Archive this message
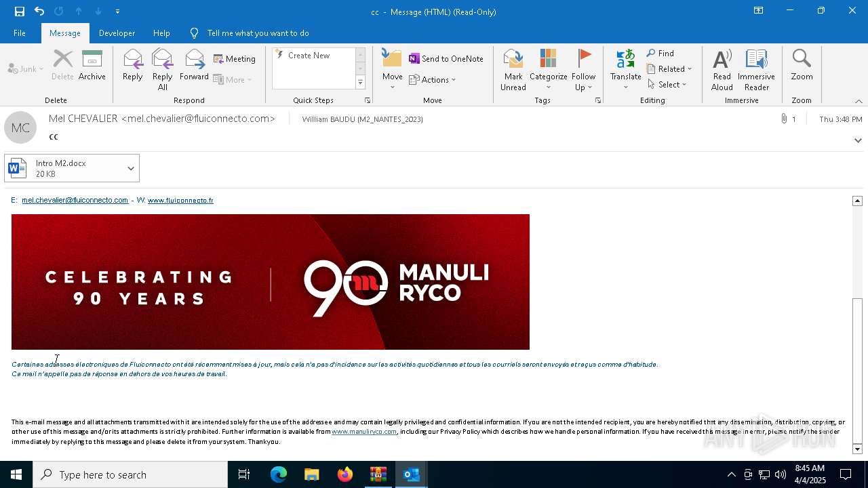The width and height of the screenshot is (868, 488). [92, 66]
